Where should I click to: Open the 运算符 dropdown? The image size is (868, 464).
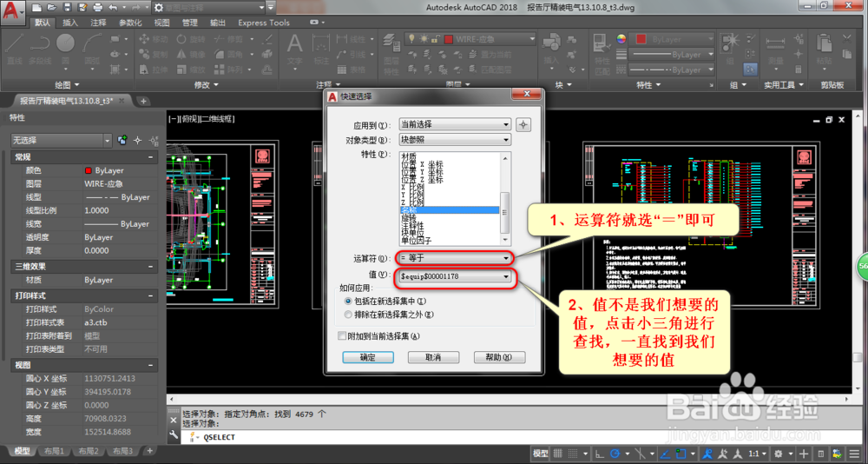point(457,258)
